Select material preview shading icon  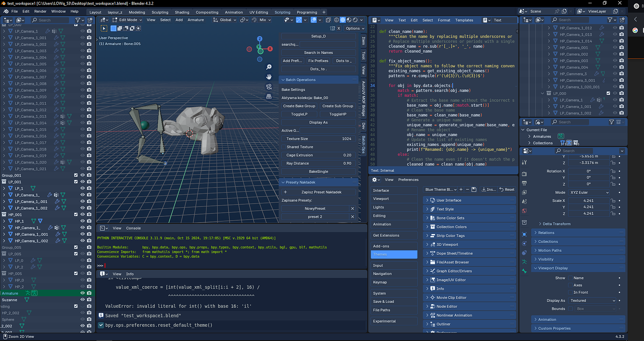(349, 20)
